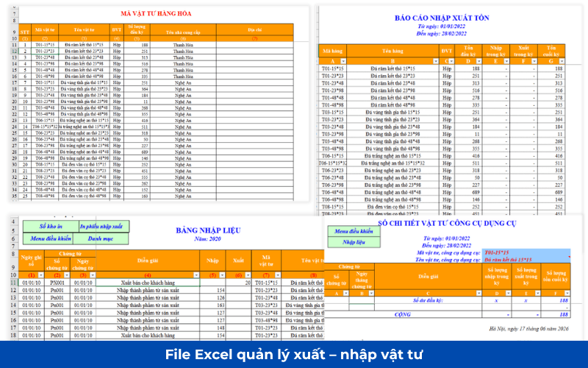Open "Menu điều khiển" on the Sổ chi tiết sheet
This screenshot has height=368, width=588.
click(x=354, y=231)
